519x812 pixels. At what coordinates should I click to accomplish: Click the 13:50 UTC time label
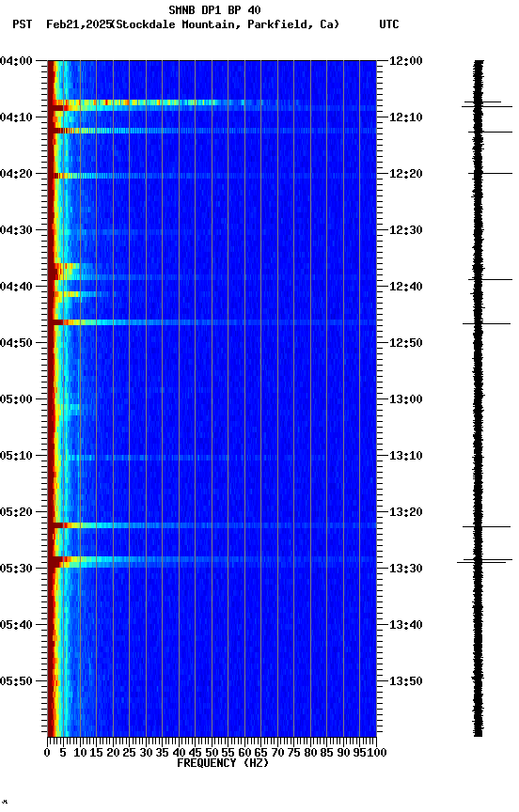tap(406, 681)
